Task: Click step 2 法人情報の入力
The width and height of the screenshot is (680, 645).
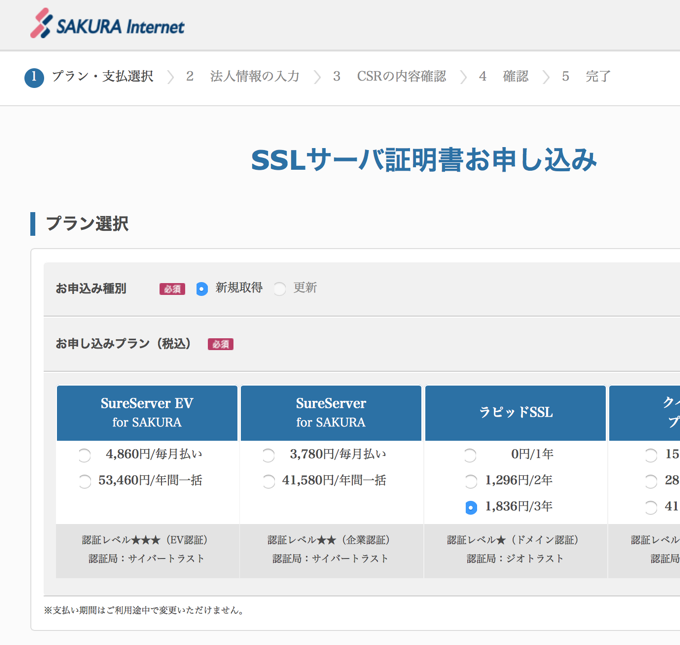Action: coord(243,77)
